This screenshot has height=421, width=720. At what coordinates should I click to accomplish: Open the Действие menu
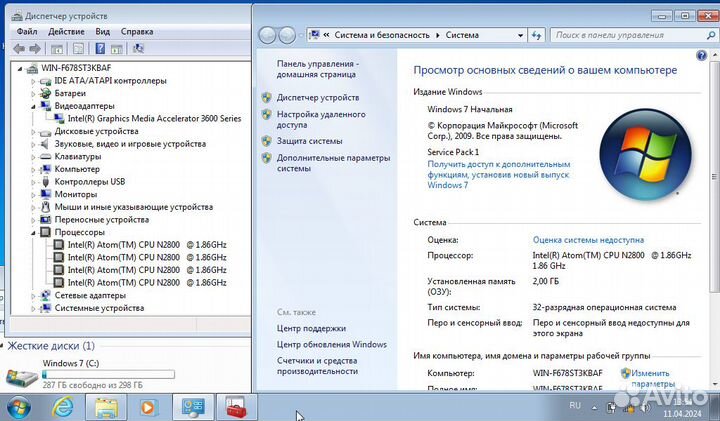pos(66,32)
